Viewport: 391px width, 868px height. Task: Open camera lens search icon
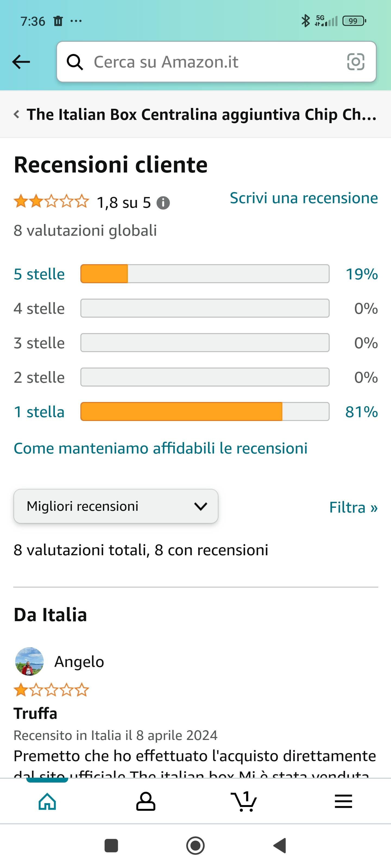tap(356, 62)
